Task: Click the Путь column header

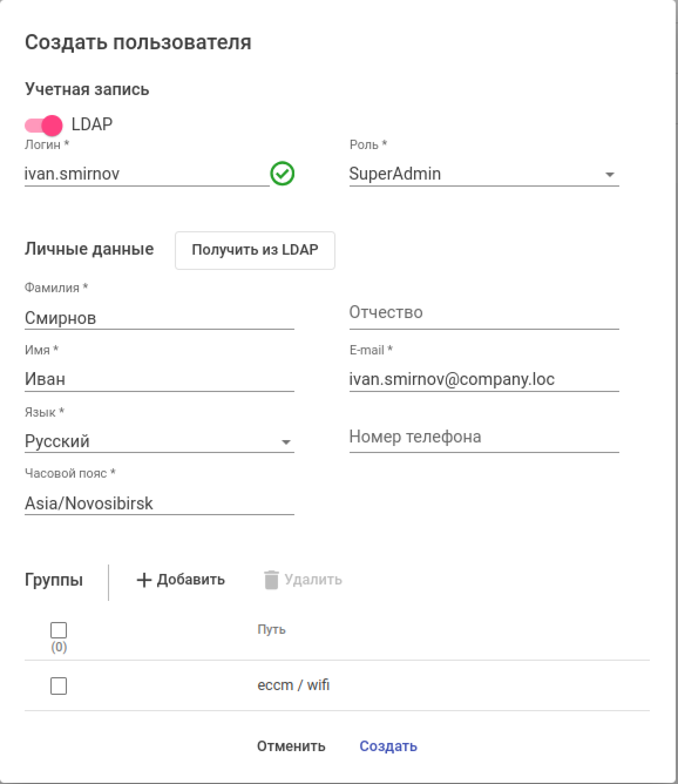Action: coord(271,630)
